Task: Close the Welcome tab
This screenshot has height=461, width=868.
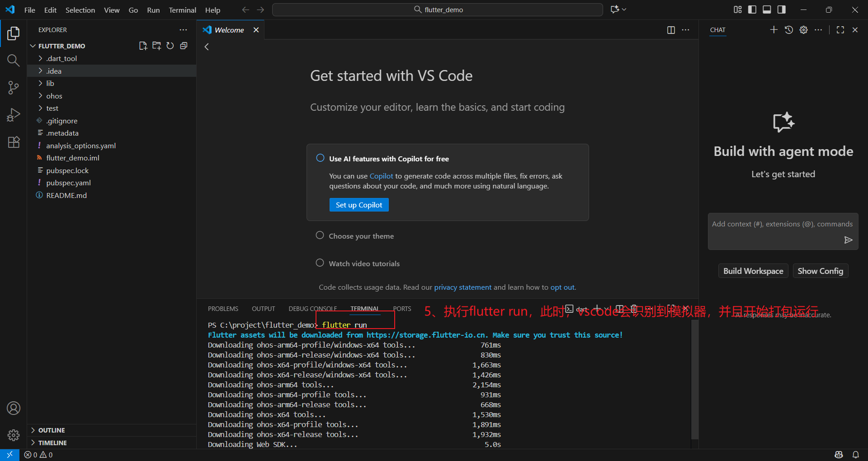Action: [x=256, y=30]
